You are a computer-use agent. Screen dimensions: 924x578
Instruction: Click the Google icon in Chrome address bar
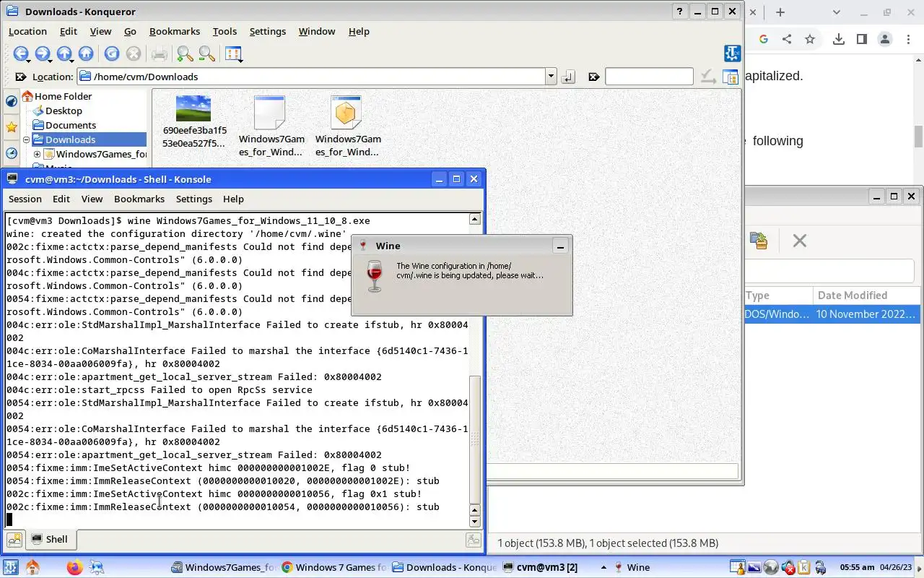(x=764, y=39)
